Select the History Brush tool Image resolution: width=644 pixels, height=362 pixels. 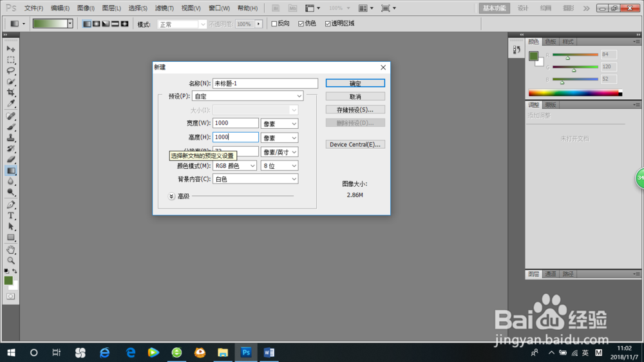pos(11,149)
